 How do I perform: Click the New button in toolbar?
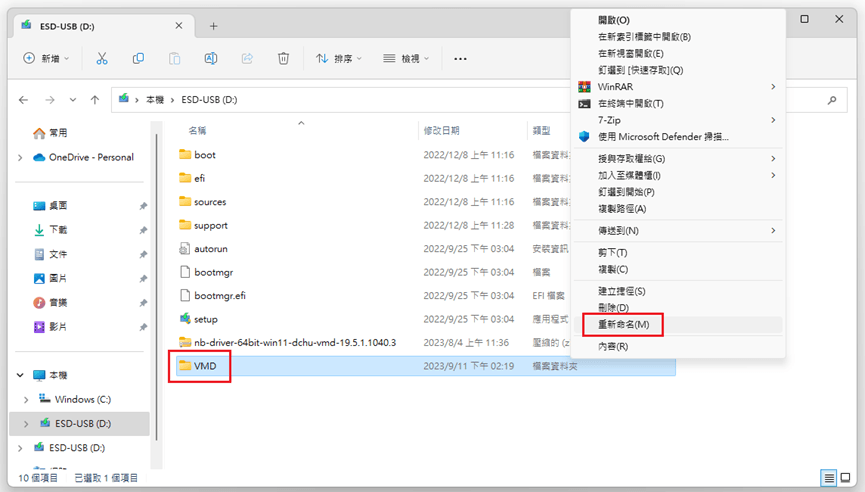(46, 59)
